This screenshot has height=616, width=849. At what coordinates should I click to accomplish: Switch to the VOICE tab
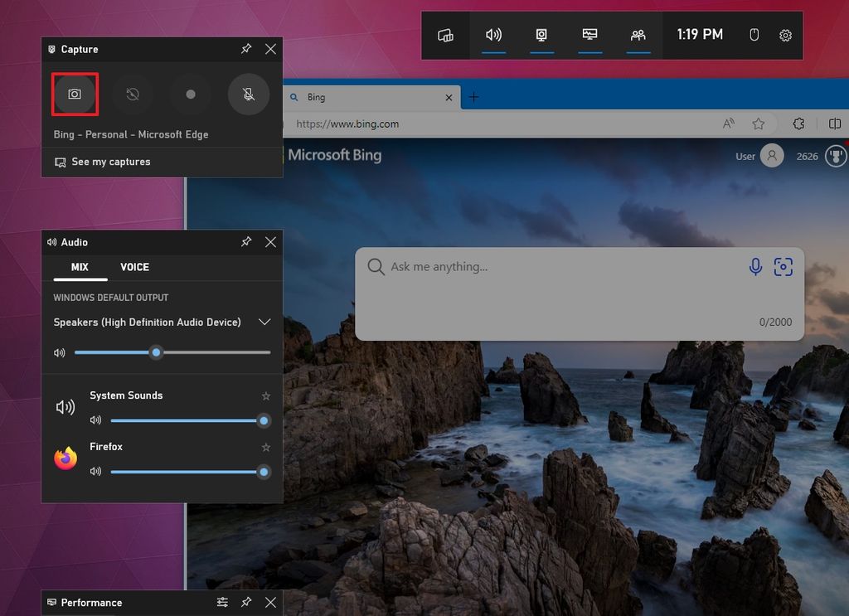tap(134, 267)
